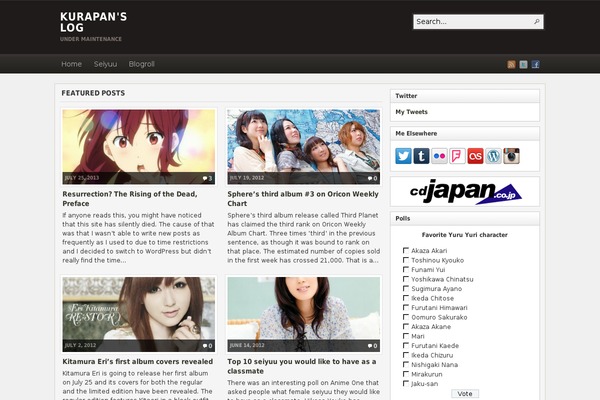Viewport: 600px width, 400px height.
Task: Click the Twitter widget header
Action: [465, 96]
